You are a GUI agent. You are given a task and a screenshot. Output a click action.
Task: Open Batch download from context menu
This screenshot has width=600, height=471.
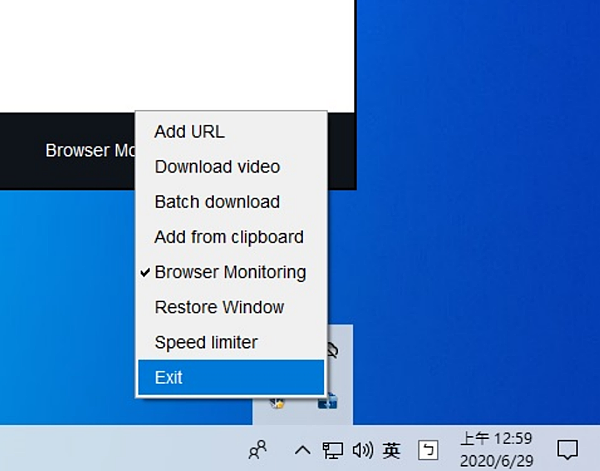coord(231,202)
